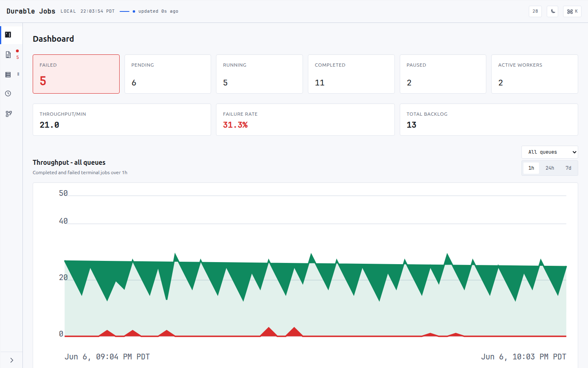Open the workflows graph icon in sidebar
This screenshot has height=368, width=588.
point(9,114)
